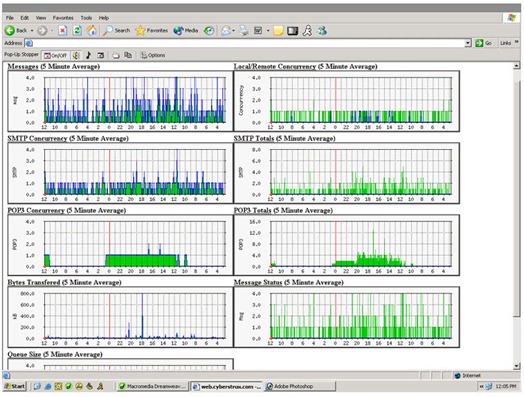Go to the Home page icon
This screenshot has width=524, height=397.
tap(92, 31)
